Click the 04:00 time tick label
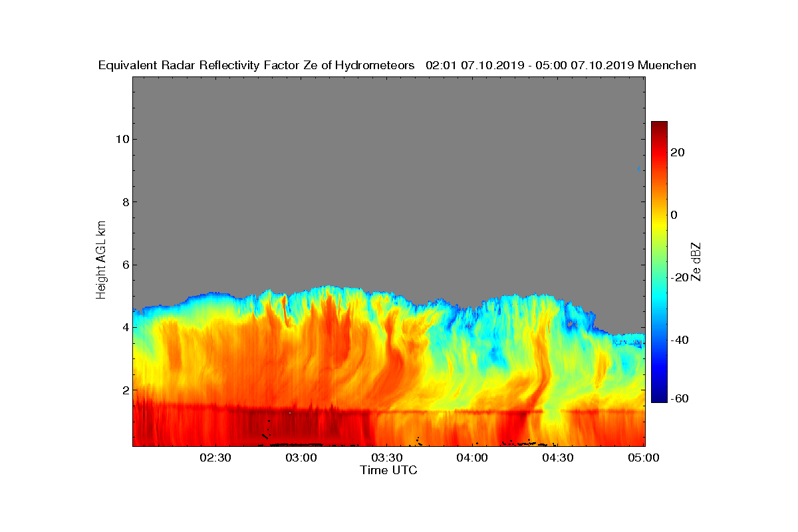 (472, 458)
